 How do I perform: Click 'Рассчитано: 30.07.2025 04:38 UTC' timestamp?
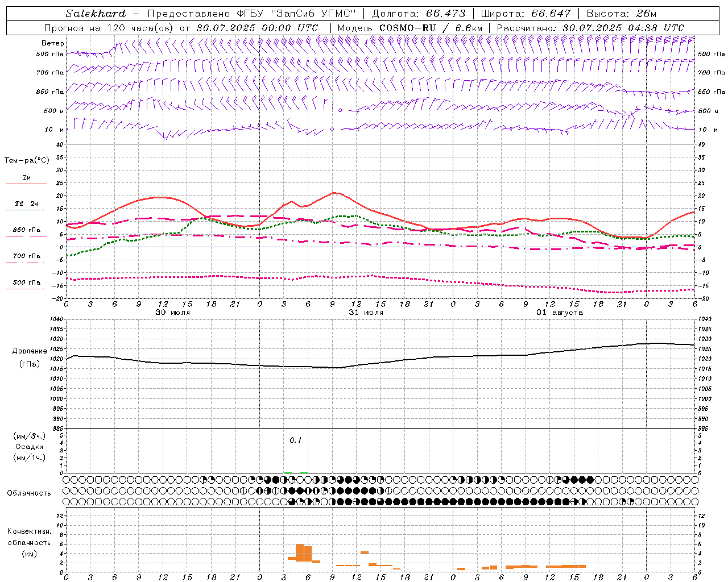click(x=590, y=28)
